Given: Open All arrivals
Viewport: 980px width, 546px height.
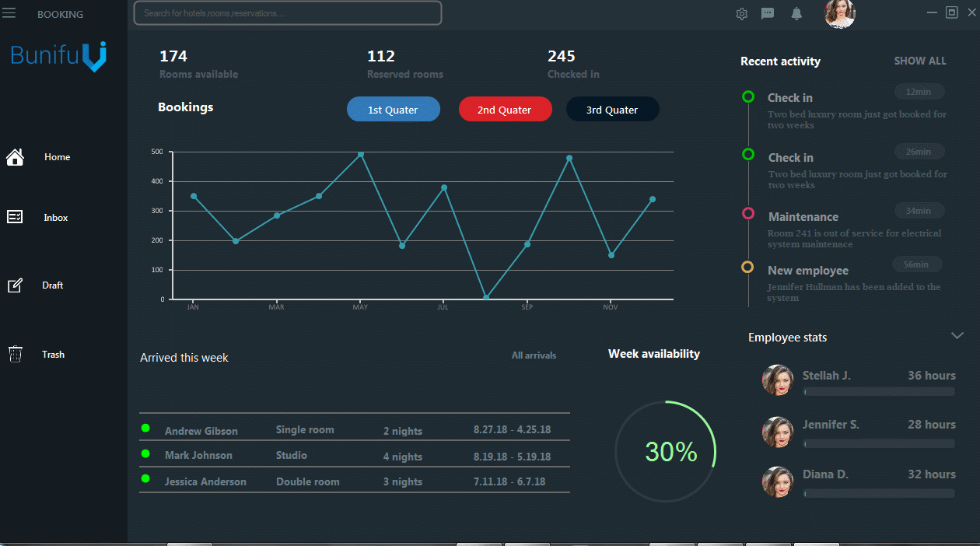Looking at the screenshot, I should (534, 355).
